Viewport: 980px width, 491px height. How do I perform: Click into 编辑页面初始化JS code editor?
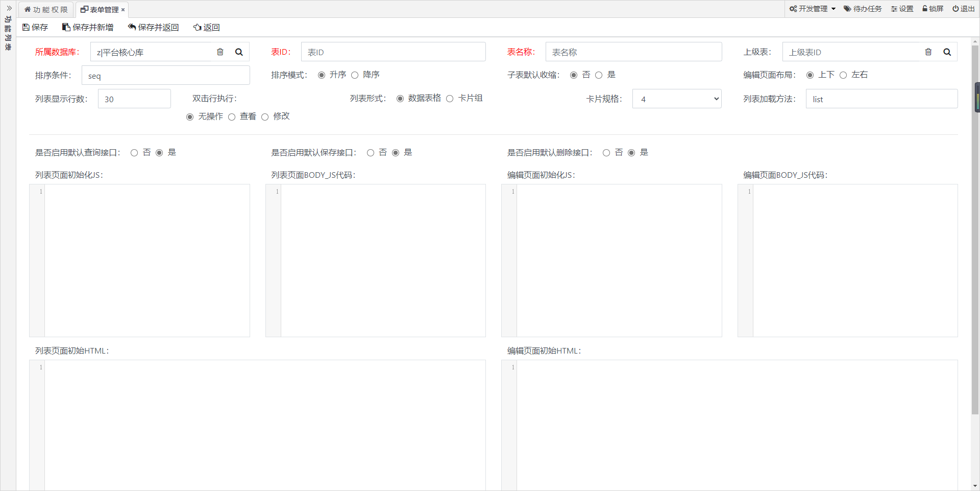tap(611, 261)
